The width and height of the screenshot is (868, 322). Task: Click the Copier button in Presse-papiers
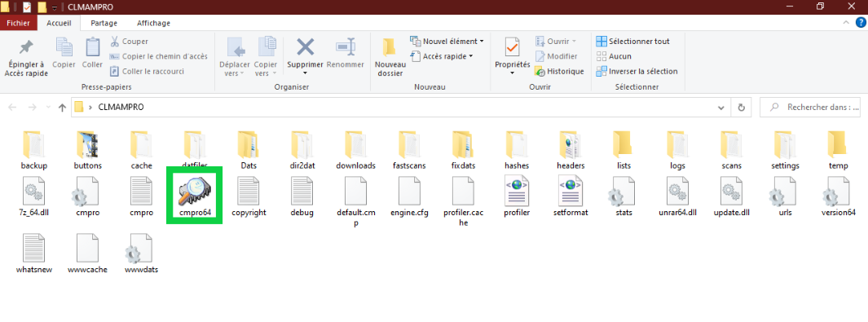point(64,54)
